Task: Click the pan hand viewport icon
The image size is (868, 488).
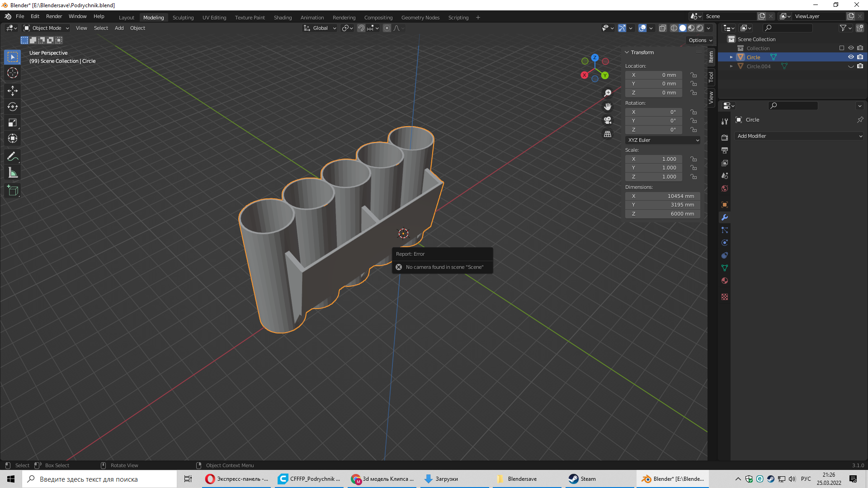Action: [x=608, y=107]
